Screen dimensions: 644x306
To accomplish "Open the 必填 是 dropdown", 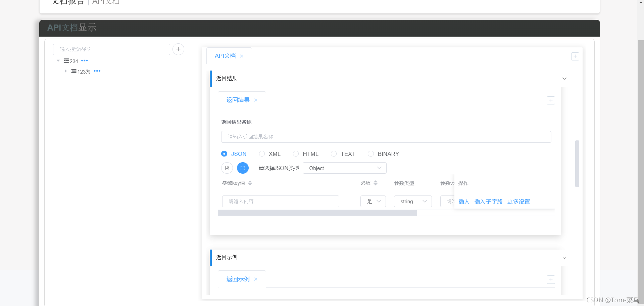I will [x=373, y=201].
